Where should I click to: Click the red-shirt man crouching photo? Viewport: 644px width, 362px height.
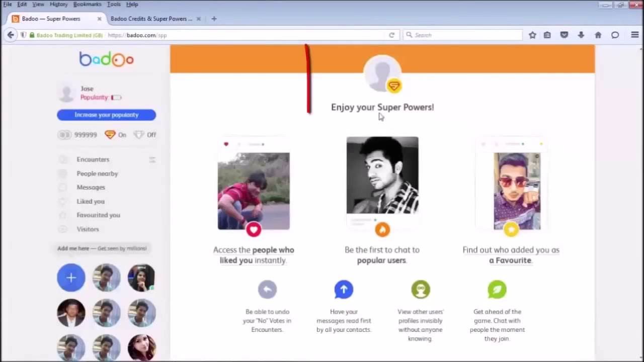254,191
